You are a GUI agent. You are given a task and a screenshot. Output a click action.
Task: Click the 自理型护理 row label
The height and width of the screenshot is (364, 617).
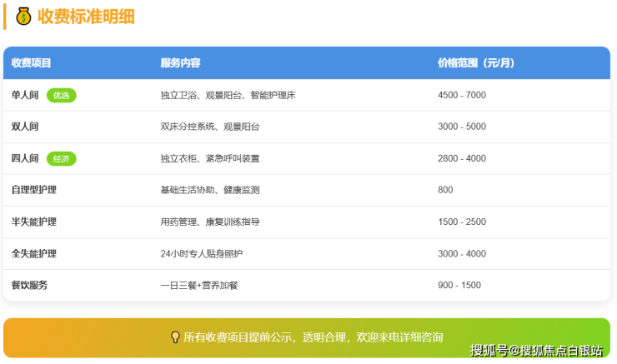click(34, 190)
